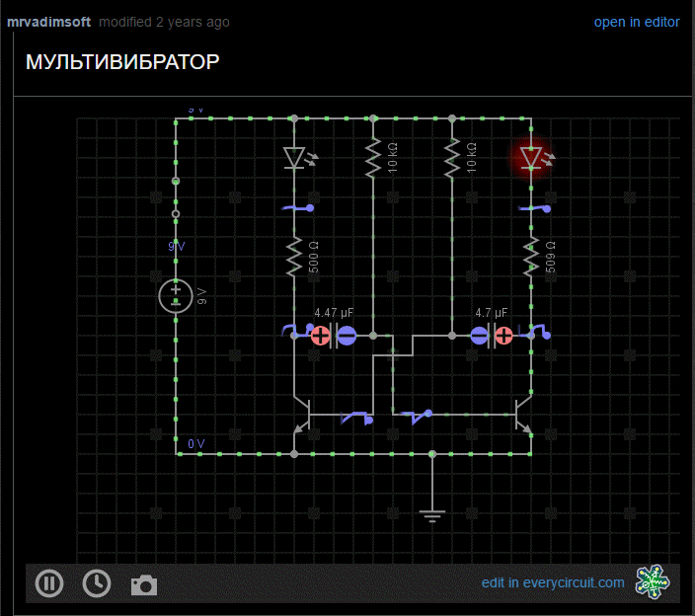Select the right NPN transistor
695x616 pixels.
pyautogui.click(x=523, y=415)
